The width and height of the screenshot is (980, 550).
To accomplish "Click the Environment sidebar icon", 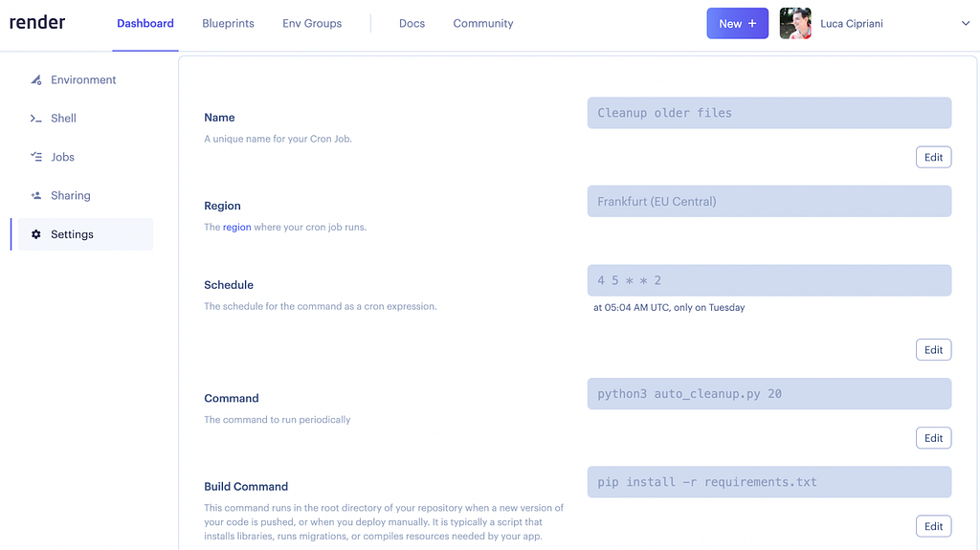I will (x=36, y=80).
